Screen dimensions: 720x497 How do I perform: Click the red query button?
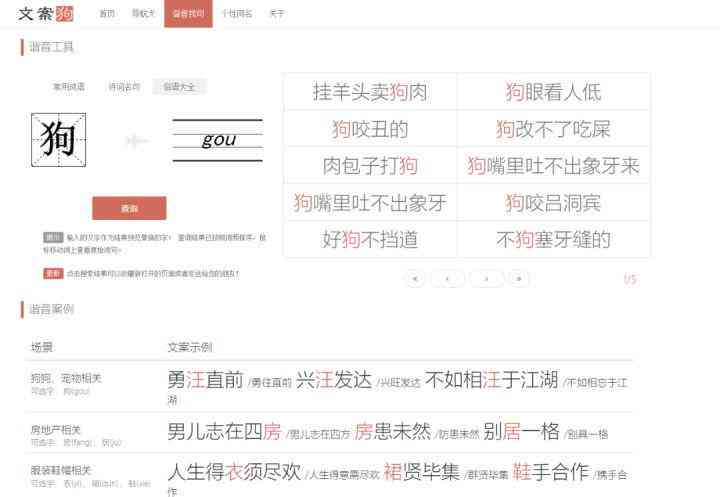129,208
